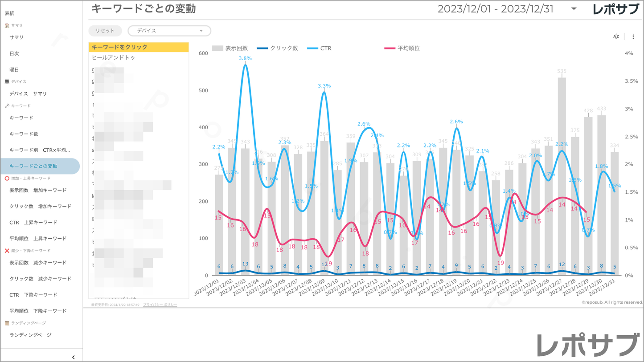Image resolution: width=644 pixels, height=362 pixels.
Task: Click the wrench icon beside キーワード section
Action: 7,106
